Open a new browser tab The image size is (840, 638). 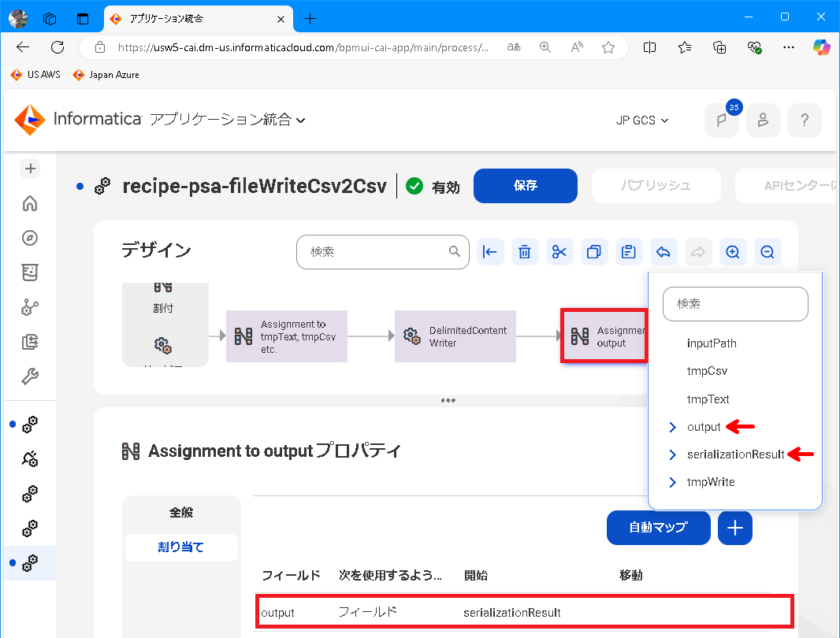point(310,19)
